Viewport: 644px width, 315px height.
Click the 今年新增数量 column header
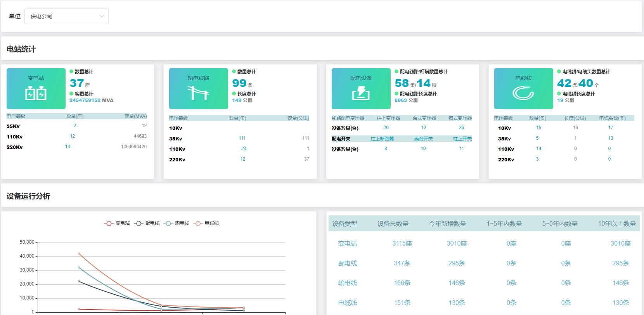tap(447, 224)
